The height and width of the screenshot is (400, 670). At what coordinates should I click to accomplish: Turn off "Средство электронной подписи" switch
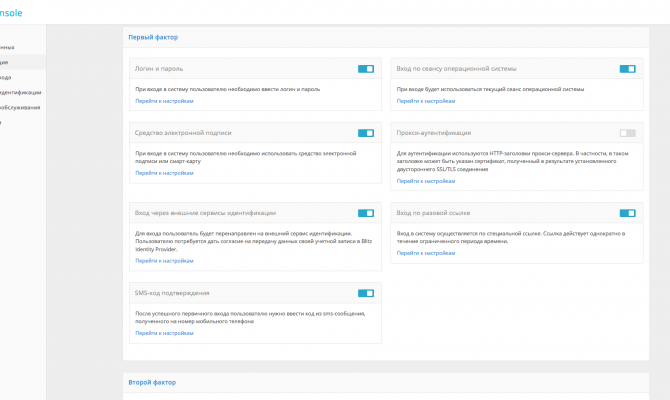click(366, 132)
